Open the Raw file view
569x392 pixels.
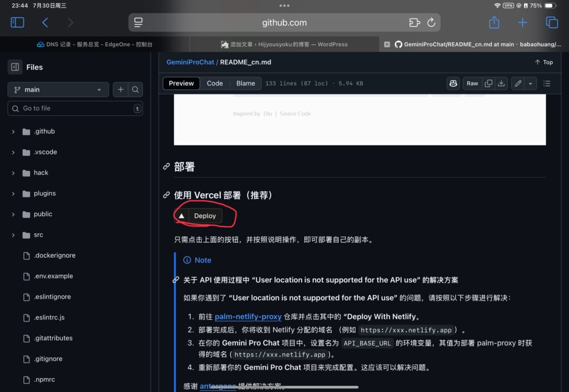click(x=472, y=83)
